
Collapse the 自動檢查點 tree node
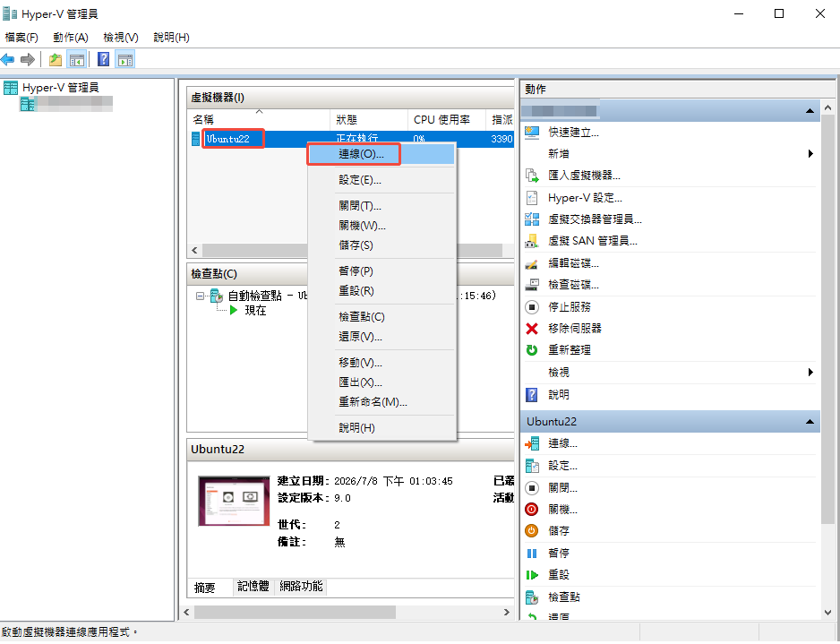200,296
